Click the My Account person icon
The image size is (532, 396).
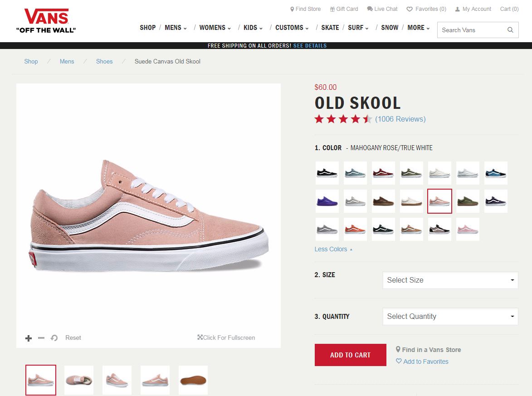coord(457,9)
